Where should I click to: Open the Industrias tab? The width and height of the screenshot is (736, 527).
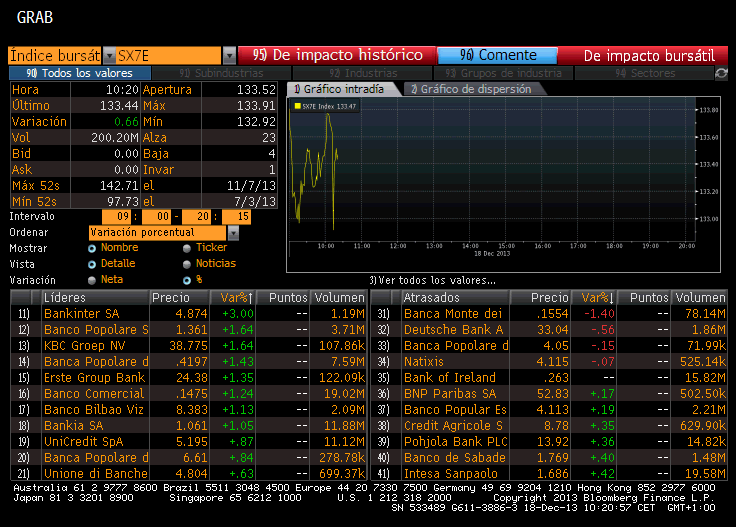coord(363,73)
